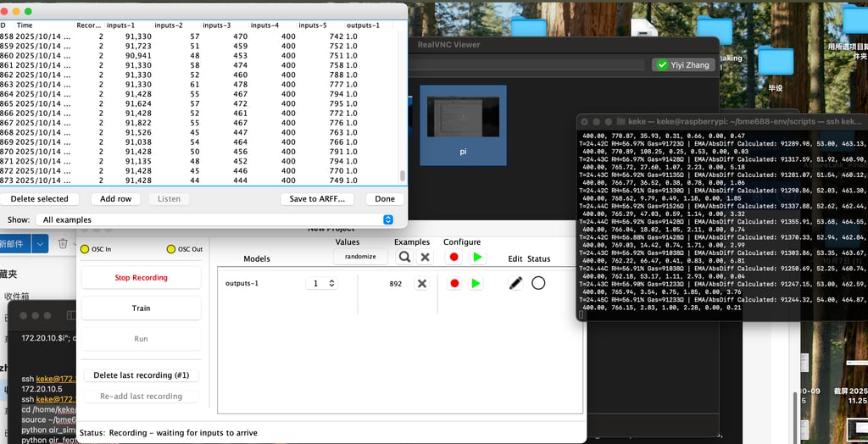Save examples to ARFF file
Image resolution: width=868 pixels, height=444 pixels.
(x=317, y=199)
